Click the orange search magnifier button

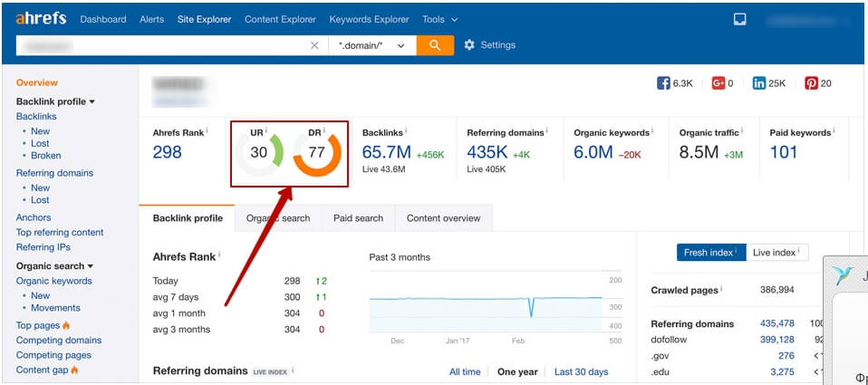435,45
